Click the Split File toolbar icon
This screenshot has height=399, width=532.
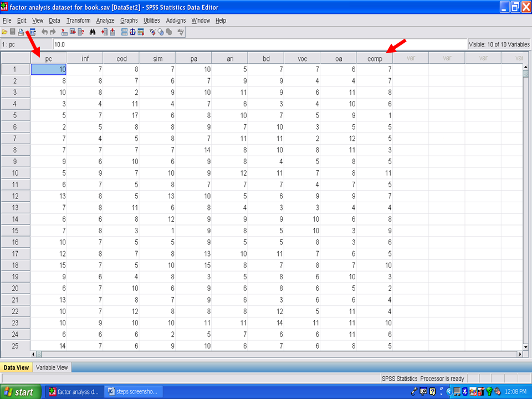pos(124,32)
